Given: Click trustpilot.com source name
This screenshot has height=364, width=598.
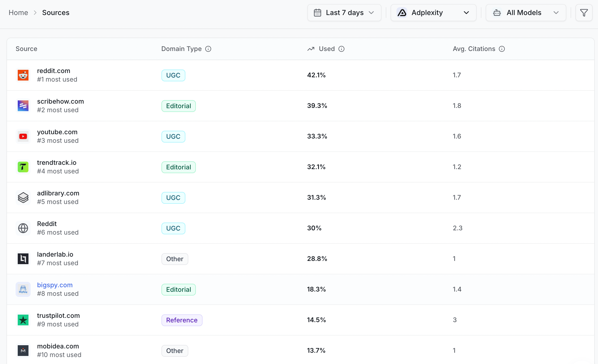Looking at the screenshot, I should (x=58, y=316).
